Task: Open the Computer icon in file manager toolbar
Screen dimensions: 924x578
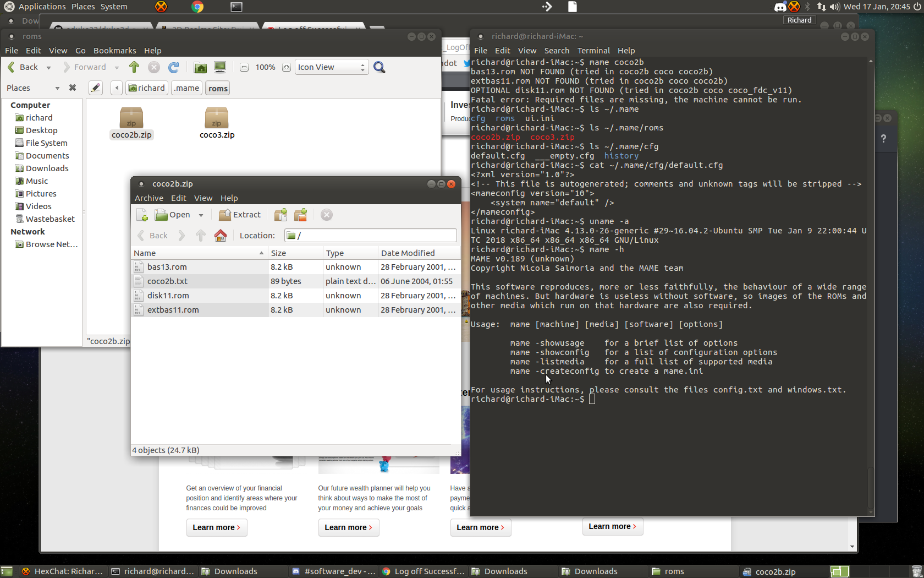Action: click(x=220, y=67)
